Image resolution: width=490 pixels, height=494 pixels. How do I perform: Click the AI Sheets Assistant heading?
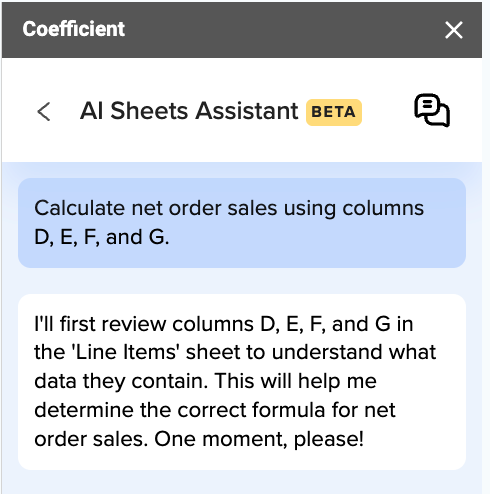(189, 111)
